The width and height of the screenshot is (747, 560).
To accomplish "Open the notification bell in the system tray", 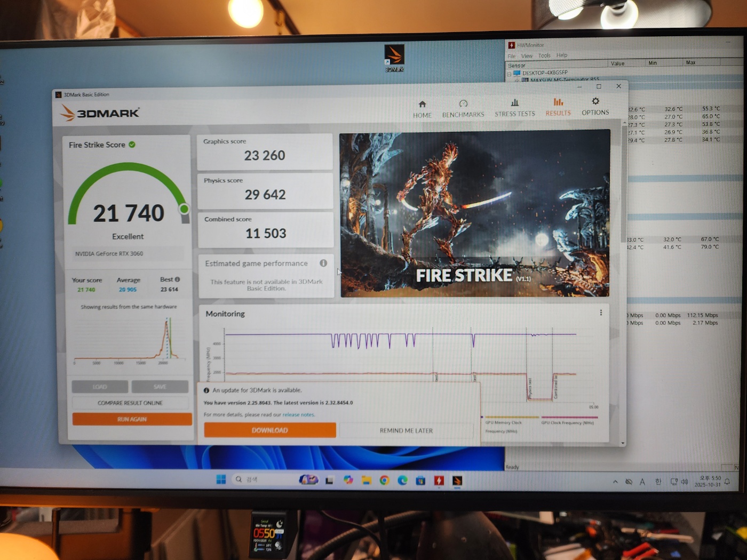I will click(727, 482).
